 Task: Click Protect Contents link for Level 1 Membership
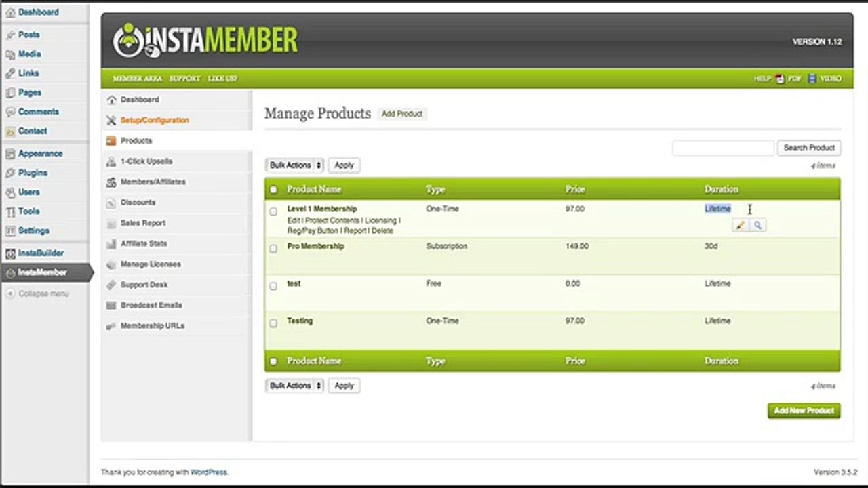332,221
